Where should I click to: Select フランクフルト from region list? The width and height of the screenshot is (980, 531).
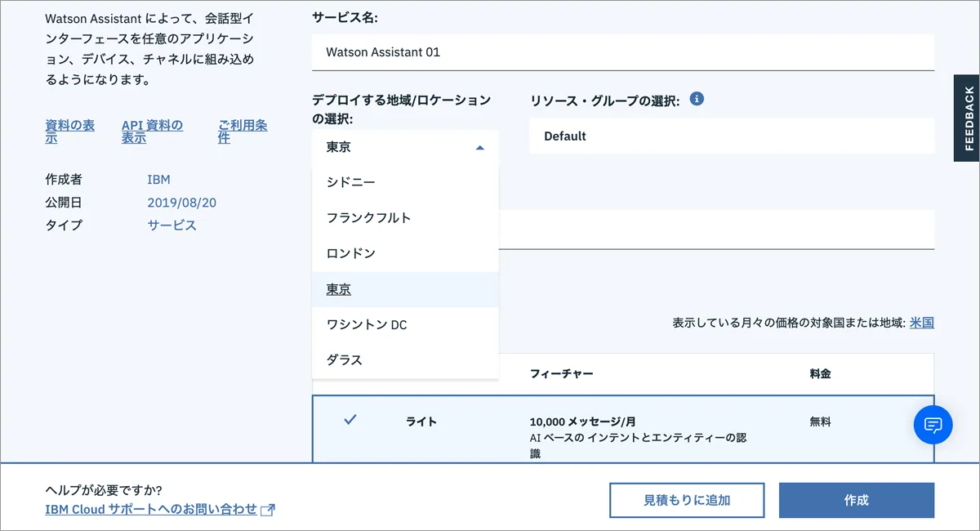point(405,218)
